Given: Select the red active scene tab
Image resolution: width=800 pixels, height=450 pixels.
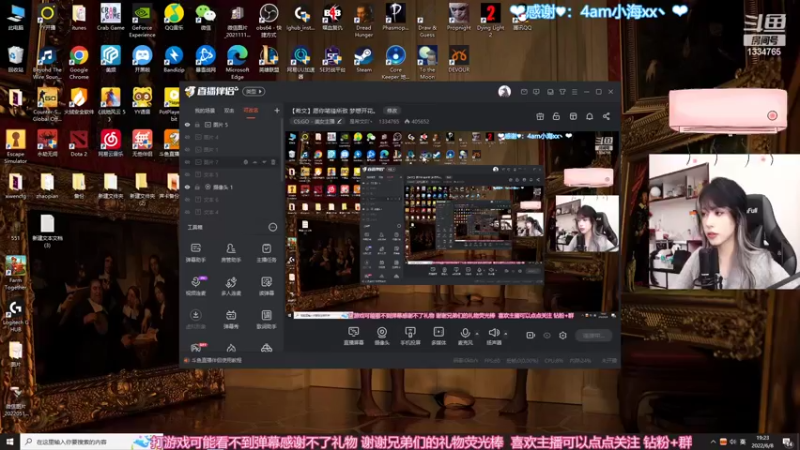Looking at the screenshot, I should [251, 110].
